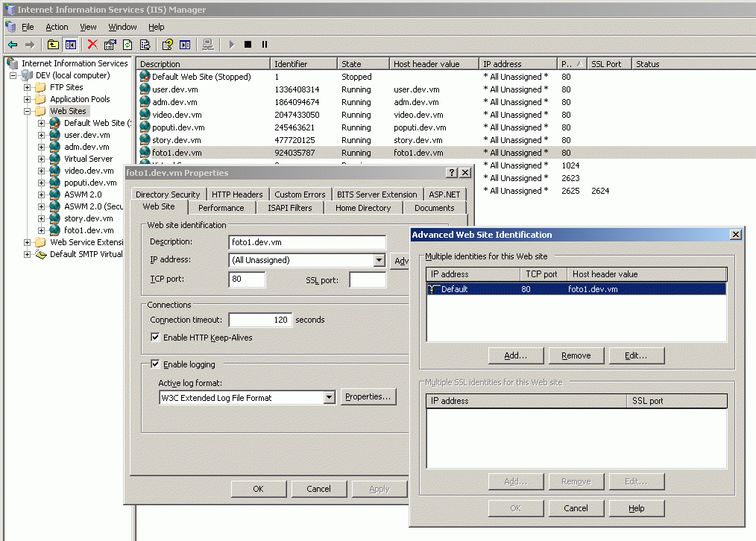The width and height of the screenshot is (756, 541).
Task: Click logging Properties... button
Action: tap(368, 396)
